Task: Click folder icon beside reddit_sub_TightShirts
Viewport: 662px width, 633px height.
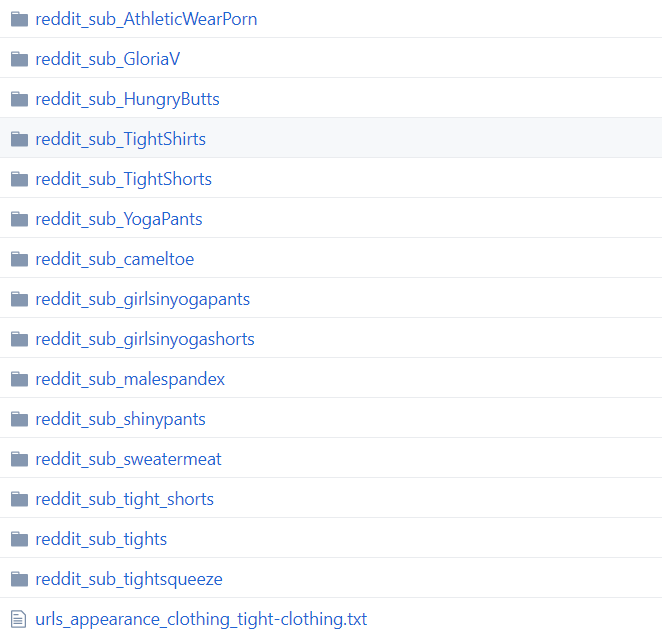Action: (19, 139)
